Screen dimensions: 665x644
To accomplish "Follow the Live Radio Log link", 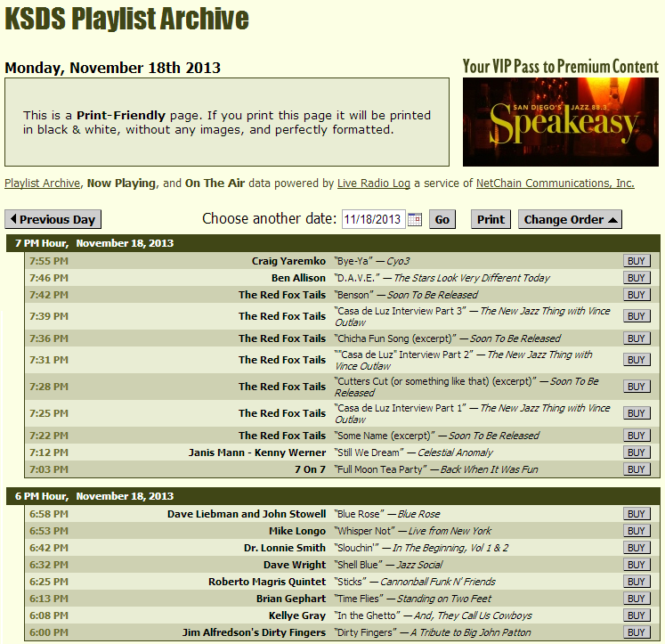I will pyautogui.click(x=374, y=183).
